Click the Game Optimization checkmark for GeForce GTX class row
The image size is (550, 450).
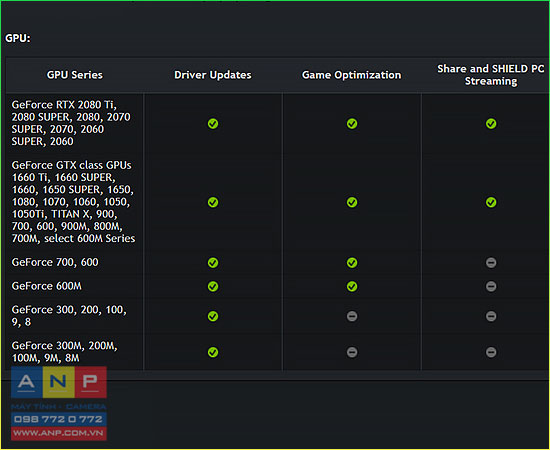click(x=352, y=202)
